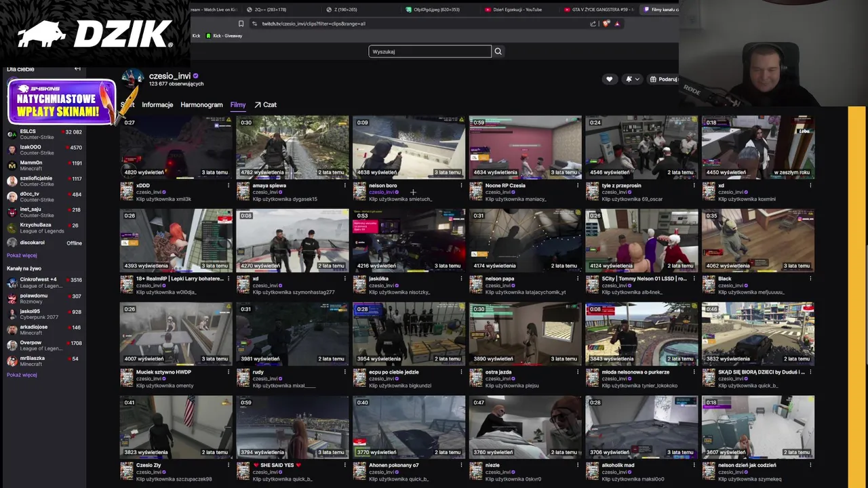The height and width of the screenshot is (488, 868).
Task: Bookmark this page with the bookmark icon
Action: 241,24
